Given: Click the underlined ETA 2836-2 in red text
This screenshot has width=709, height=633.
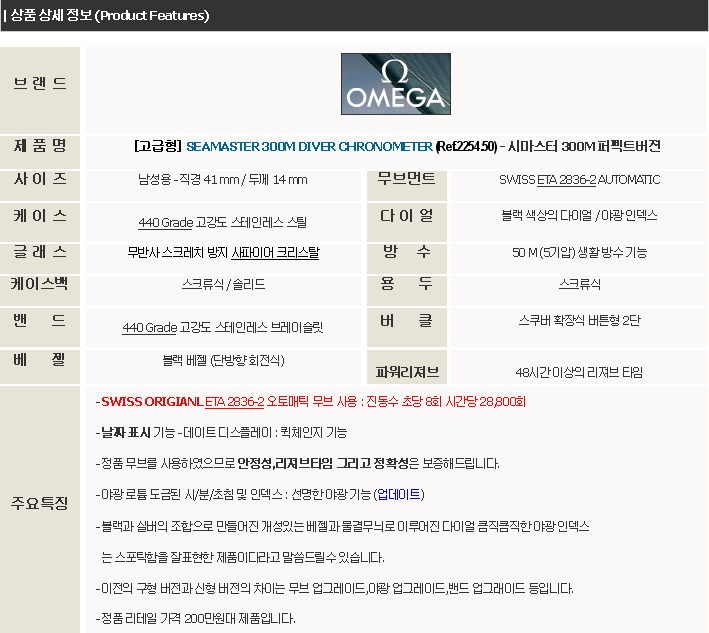Looking at the screenshot, I should pos(234,402).
